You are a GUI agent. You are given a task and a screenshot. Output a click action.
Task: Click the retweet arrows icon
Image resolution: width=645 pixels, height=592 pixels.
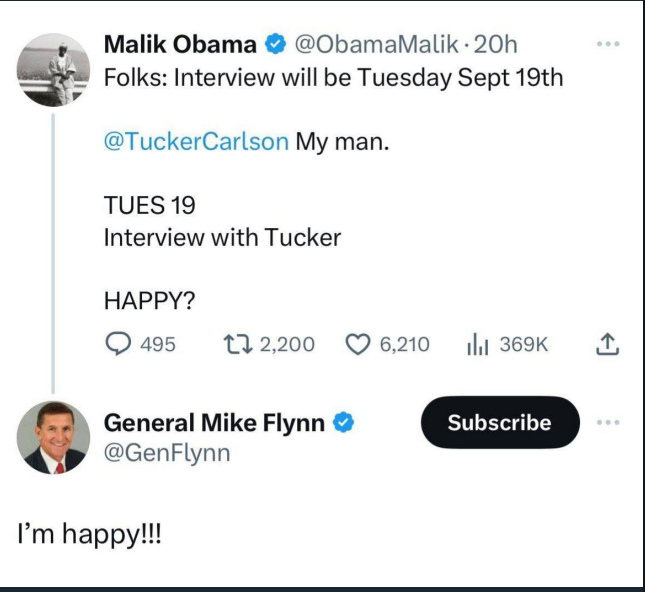pos(236,344)
